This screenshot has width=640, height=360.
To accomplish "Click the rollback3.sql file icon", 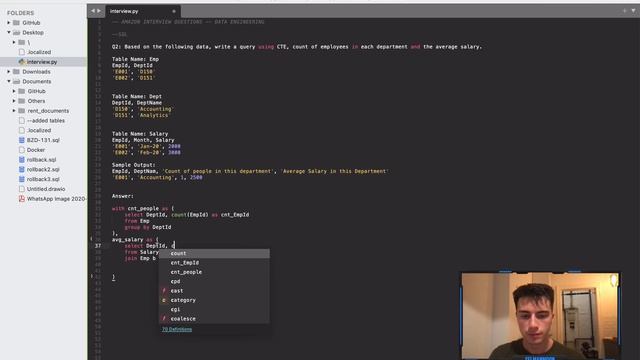I will pos(22,179).
